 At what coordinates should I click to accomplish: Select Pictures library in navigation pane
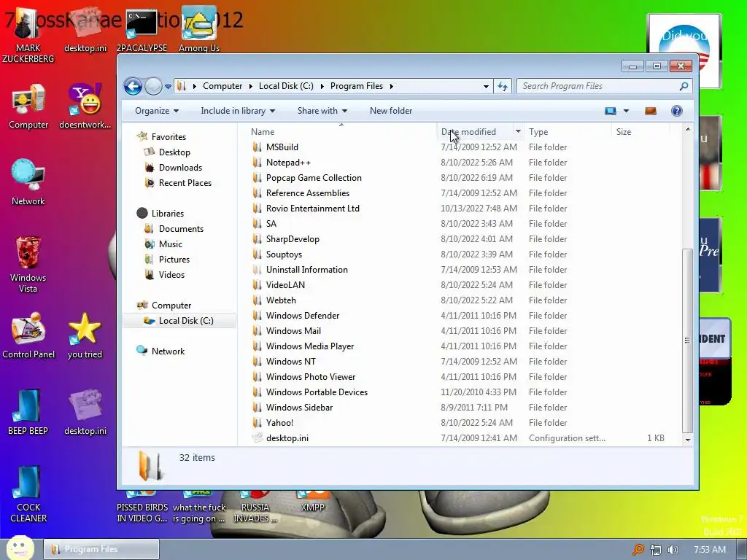click(x=174, y=260)
